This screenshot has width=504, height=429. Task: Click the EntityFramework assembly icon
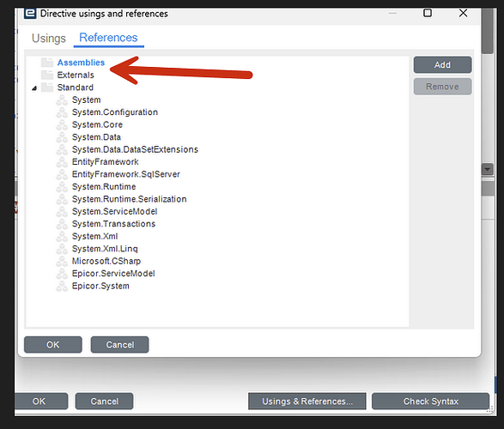click(62, 162)
